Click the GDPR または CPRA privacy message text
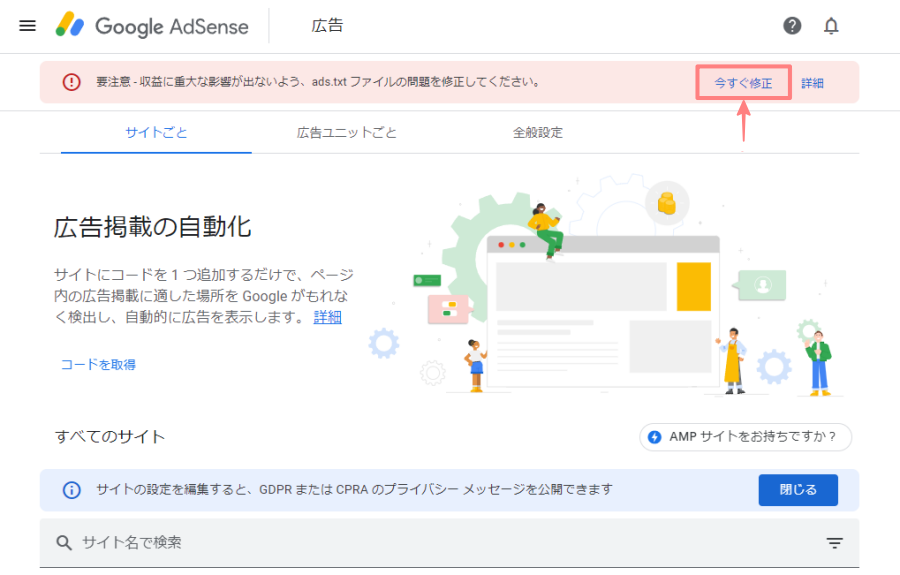 coord(354,489)
